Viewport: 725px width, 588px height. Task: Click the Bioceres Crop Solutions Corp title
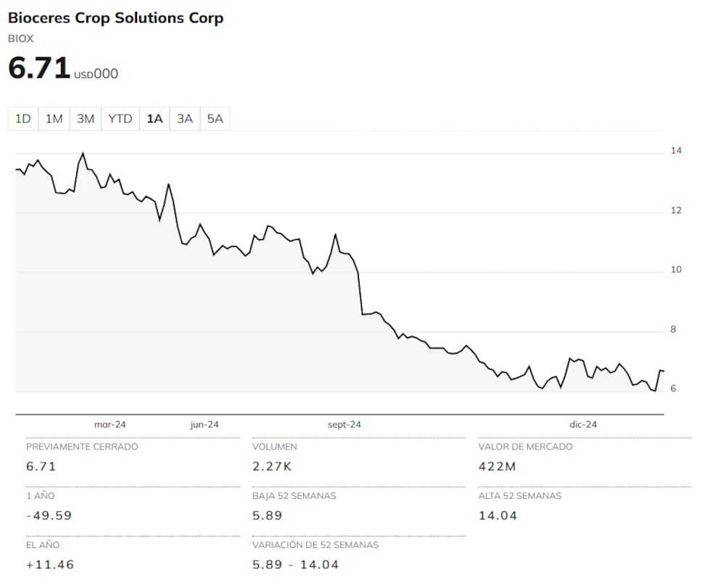coord(116,18)
